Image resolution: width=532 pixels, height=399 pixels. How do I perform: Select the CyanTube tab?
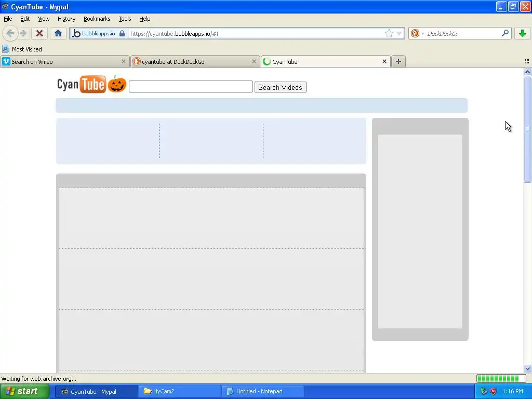point(325,61)
